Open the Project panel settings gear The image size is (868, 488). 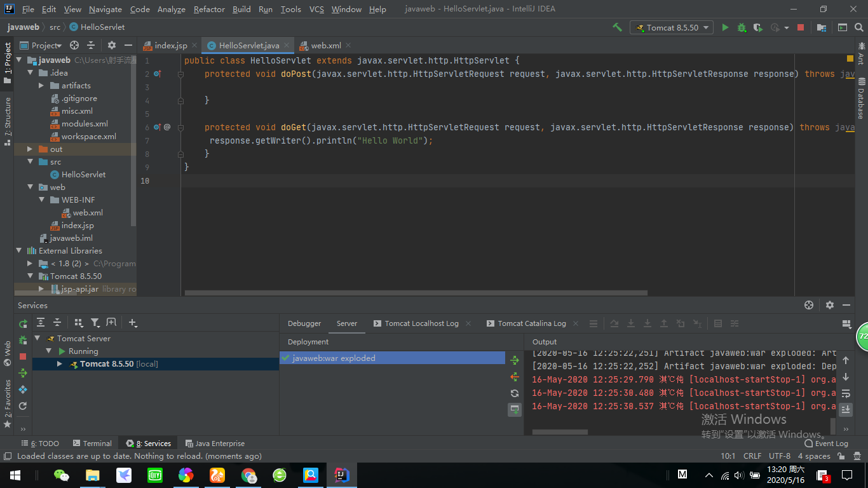pyautogui.click(x=112, y=45)
